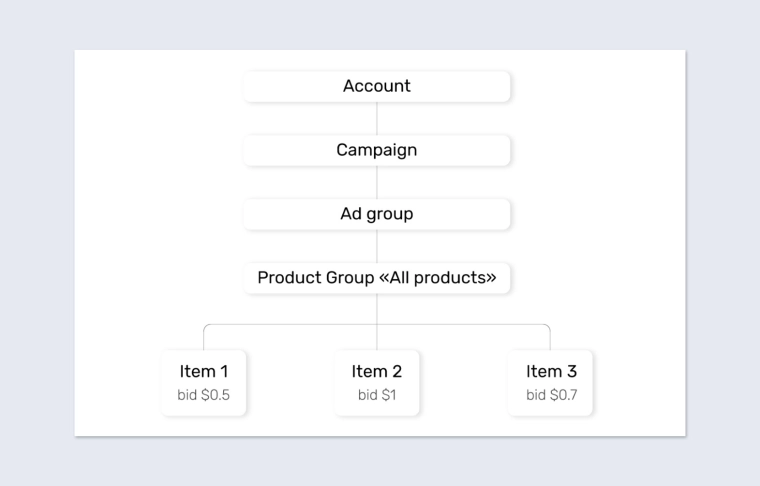Click the Item 1 title text
Screen dimensions: 760x486
pyautogui.click(x=203, y=371)
